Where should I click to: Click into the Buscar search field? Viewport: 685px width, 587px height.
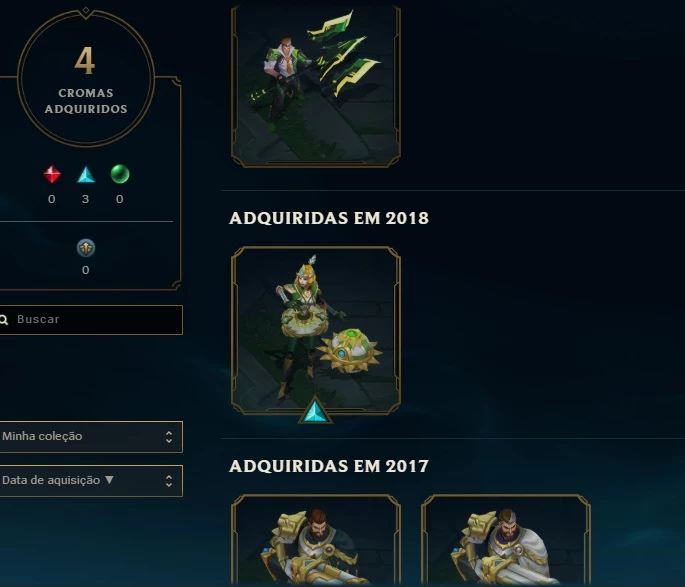pos(91,320)
